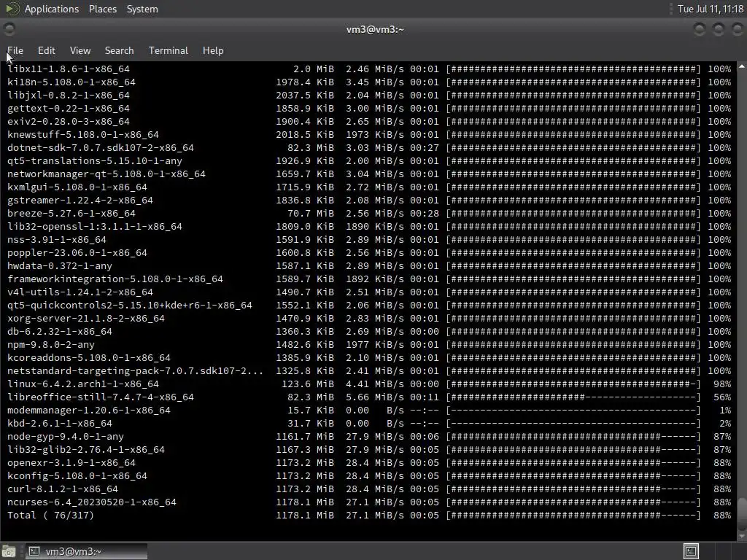Click the networkmanager-qt-5.108.0-1-x86_64 text

pos(107,174)
